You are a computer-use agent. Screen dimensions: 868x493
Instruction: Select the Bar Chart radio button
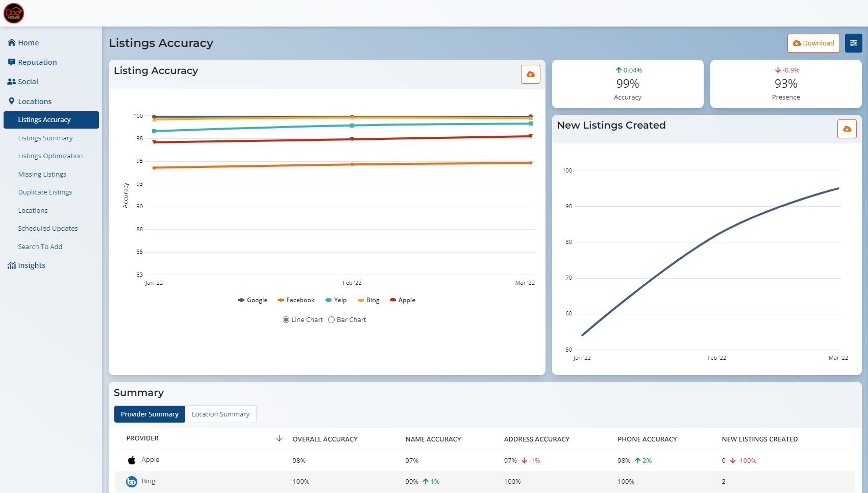331,320
